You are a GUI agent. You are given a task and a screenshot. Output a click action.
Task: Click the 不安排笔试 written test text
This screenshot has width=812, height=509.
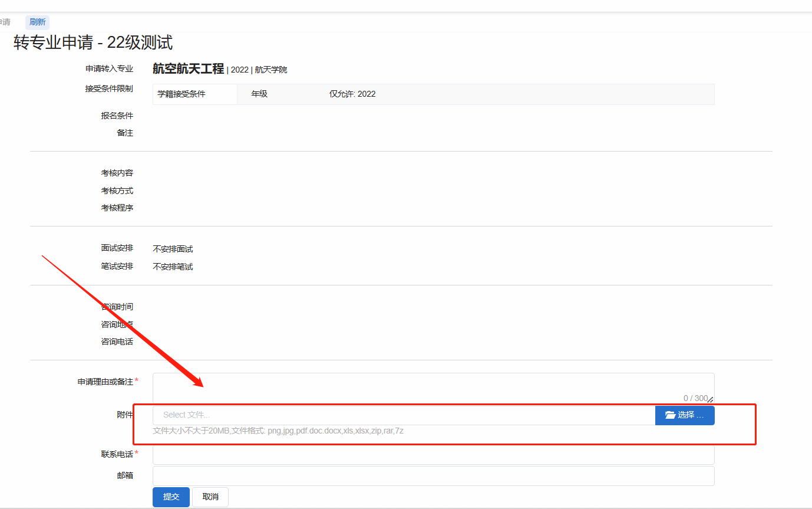coord(173,267)
